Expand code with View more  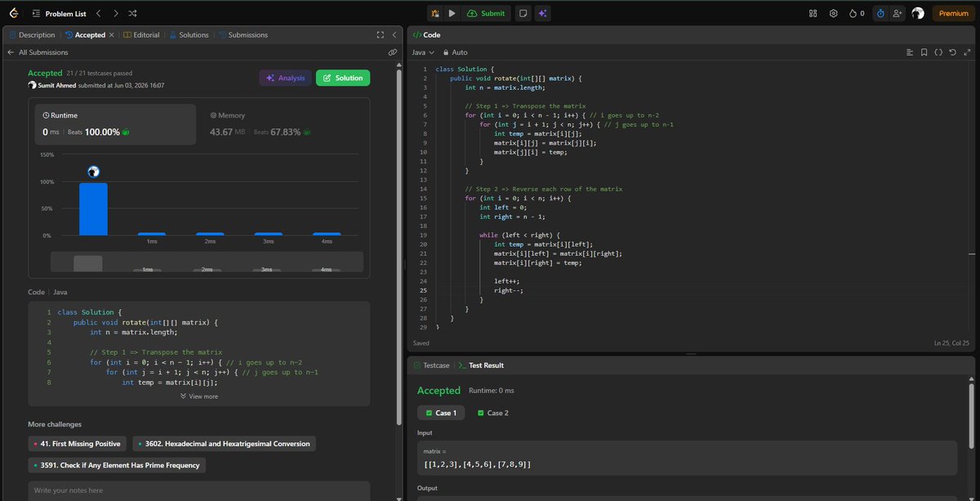point(199,396)
